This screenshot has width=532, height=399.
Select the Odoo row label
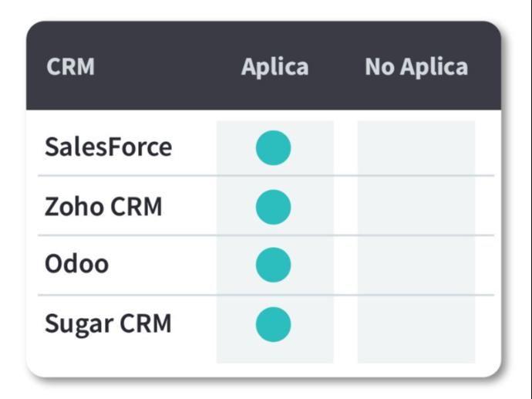76,265
